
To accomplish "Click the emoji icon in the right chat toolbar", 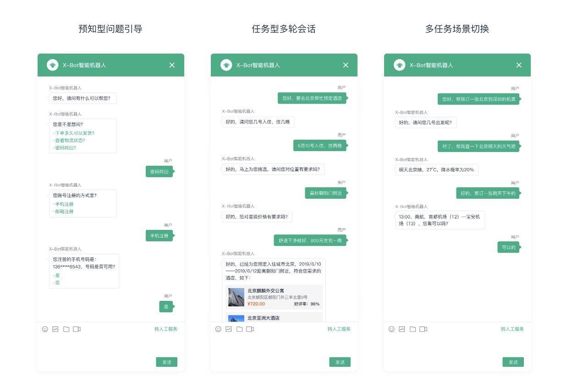I will [391, 329].
